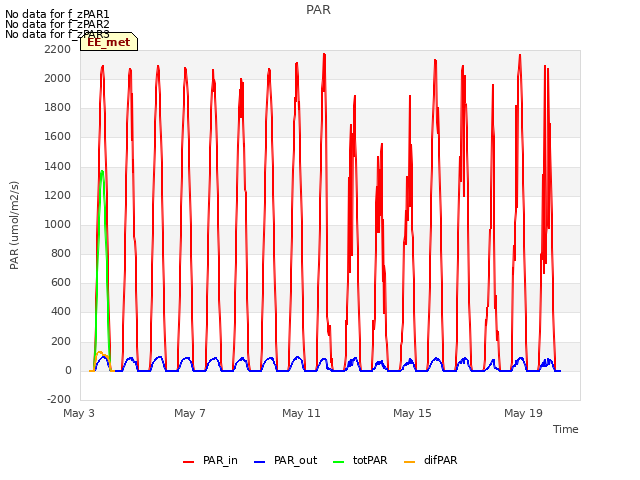This screenshot has height=480, width=640.
Task: Click the May 15 x-axis label
Action: coord(412,413)
